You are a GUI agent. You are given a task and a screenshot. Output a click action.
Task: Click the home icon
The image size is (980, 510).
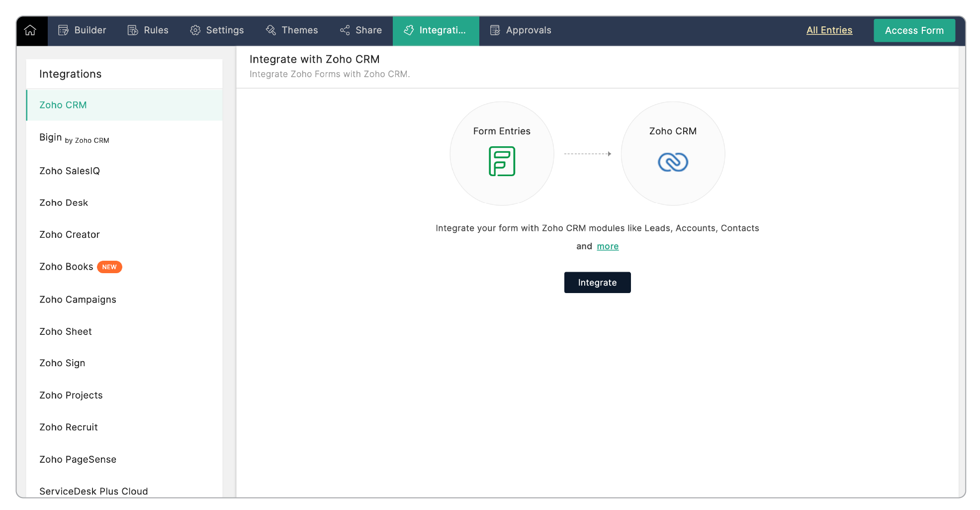click(30, 30)
